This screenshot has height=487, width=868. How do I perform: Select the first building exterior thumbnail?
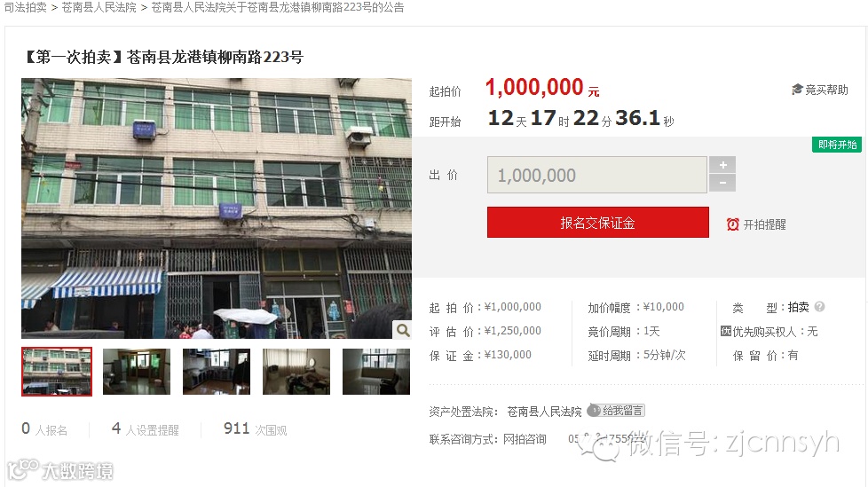[57, 372]
